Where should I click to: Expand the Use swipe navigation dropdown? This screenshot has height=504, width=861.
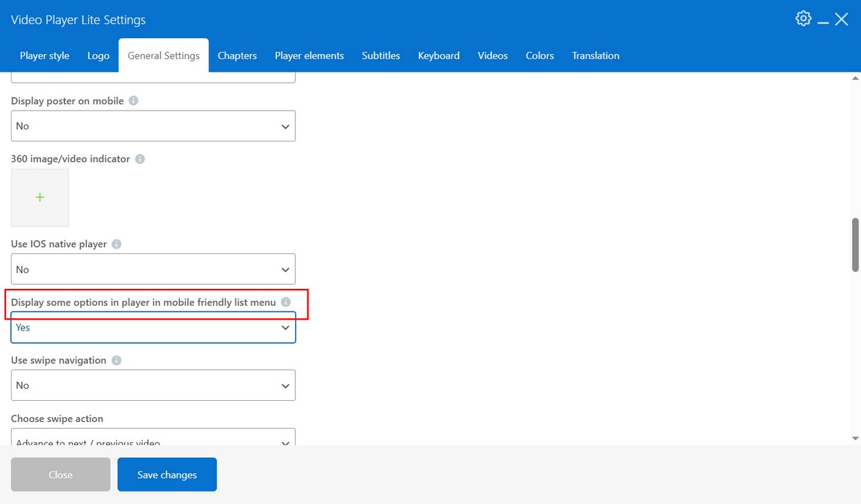point(153,386)
